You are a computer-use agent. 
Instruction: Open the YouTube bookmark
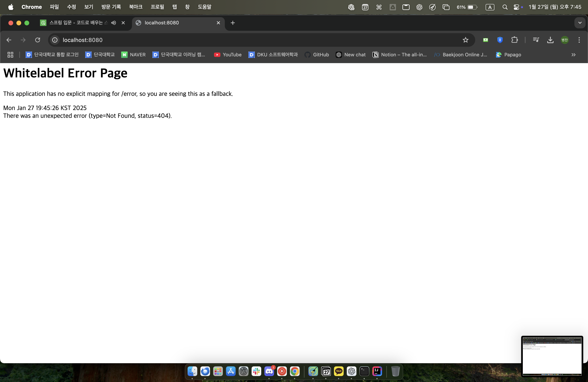pyautogui.click(x=228, y=55)
